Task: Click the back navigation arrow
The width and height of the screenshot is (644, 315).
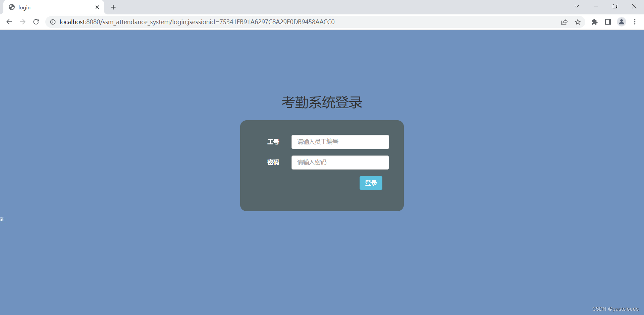Action: pos(9,22)
